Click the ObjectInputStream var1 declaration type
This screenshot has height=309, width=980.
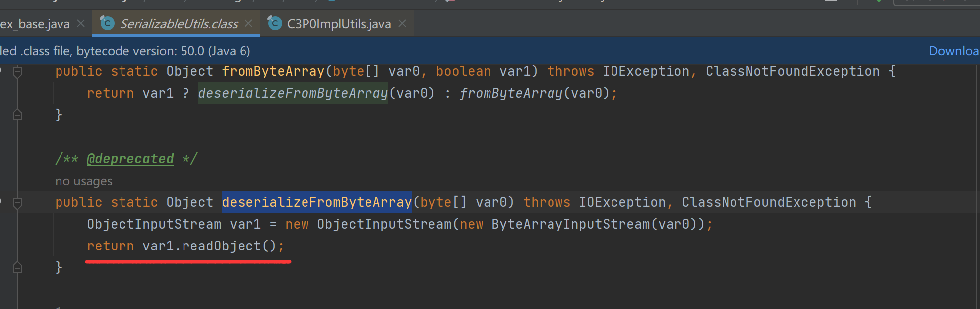(154, 224)
